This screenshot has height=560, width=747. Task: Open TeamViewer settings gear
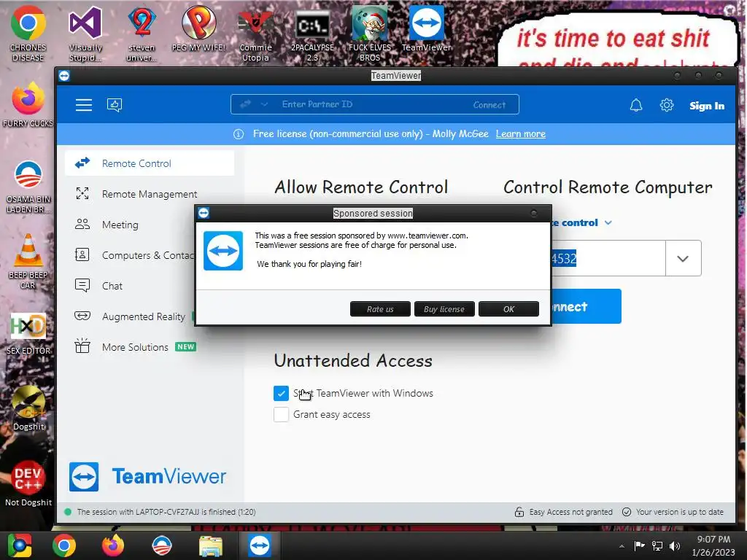[667, 105]
